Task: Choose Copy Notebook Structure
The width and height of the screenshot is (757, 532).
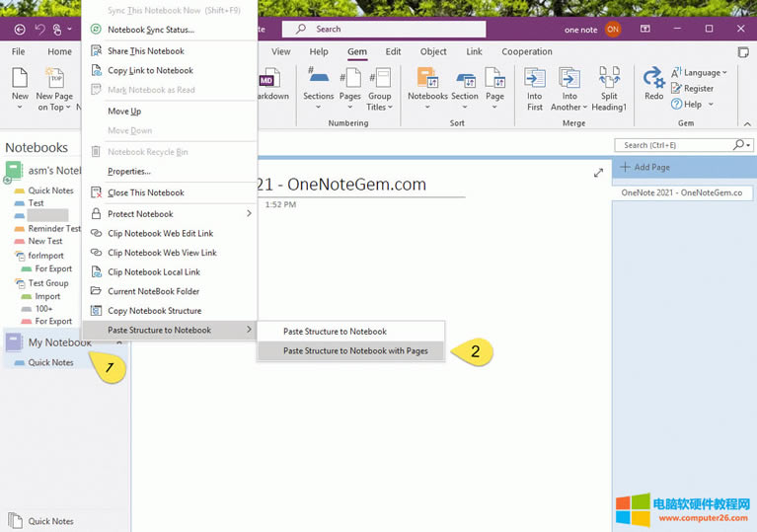Action: point(170,311)
